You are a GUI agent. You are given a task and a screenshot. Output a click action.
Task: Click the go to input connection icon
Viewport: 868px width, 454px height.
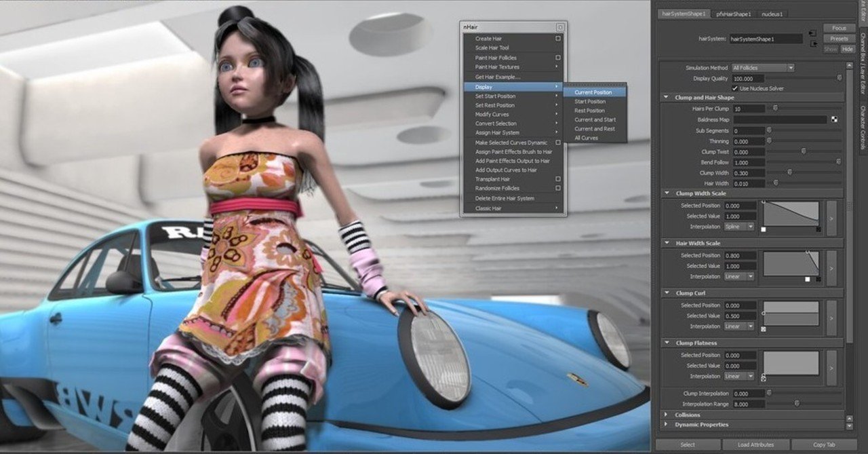[812, 33]
